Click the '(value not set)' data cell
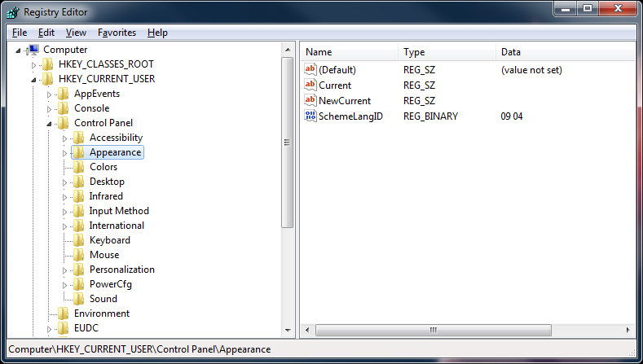 531,70
